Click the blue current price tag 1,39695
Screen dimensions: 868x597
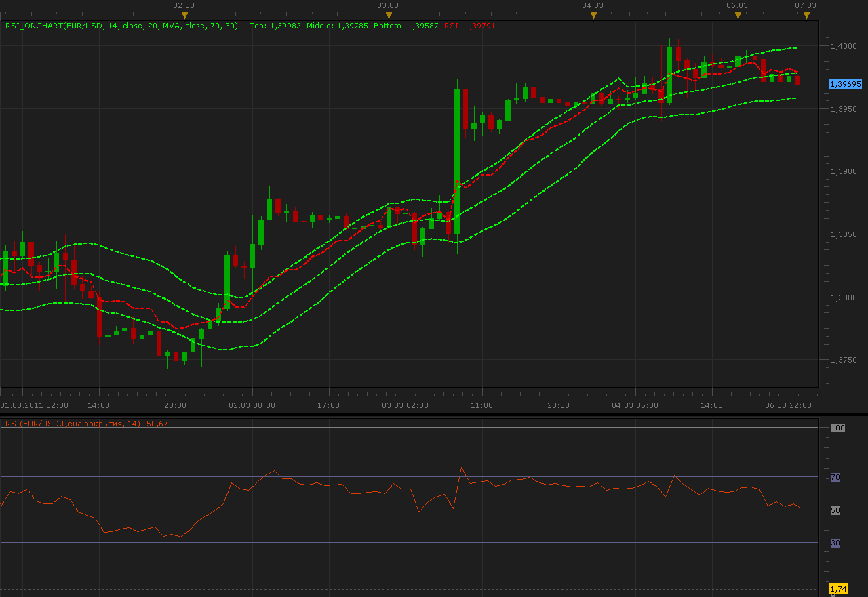pyautogui.click(x=846, y=84)
